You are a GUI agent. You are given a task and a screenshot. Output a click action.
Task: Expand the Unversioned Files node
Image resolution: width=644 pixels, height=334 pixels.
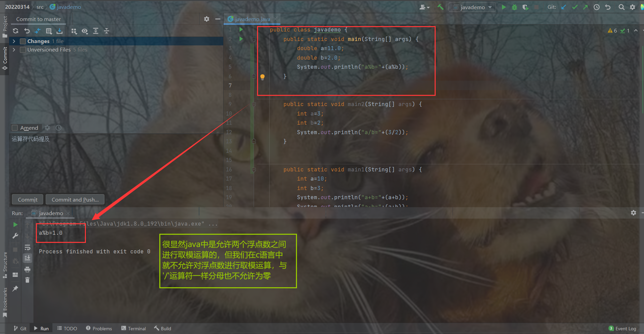14,49
